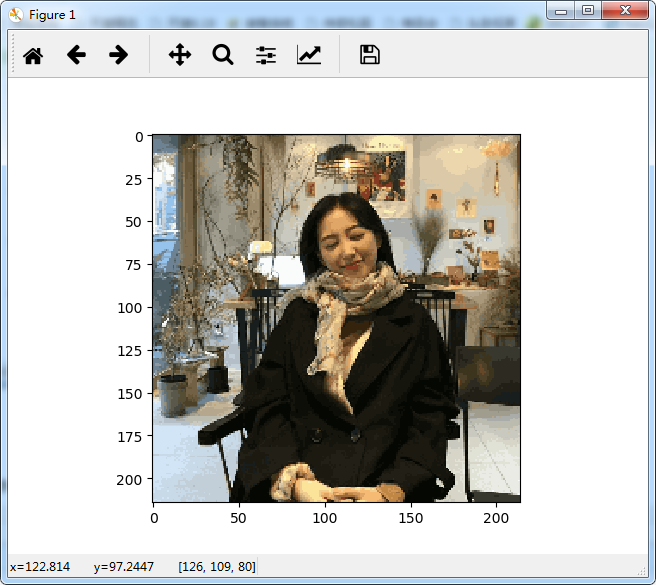Minimize the Figure 1 window

(x=561, y=10)
